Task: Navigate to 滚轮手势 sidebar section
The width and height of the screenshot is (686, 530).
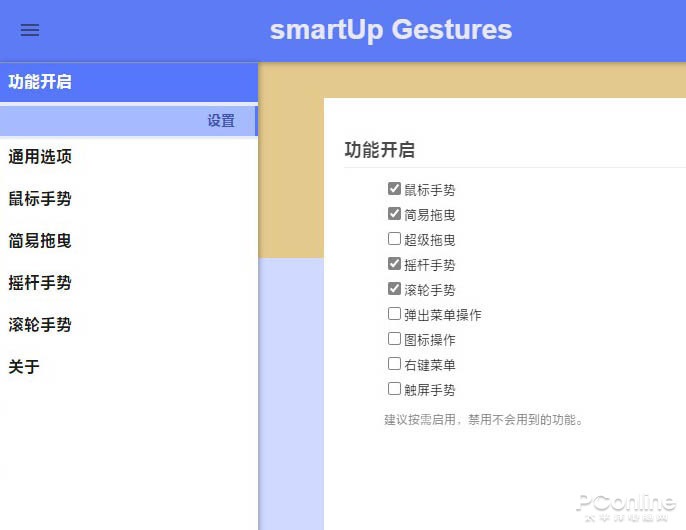Action: 129,325
